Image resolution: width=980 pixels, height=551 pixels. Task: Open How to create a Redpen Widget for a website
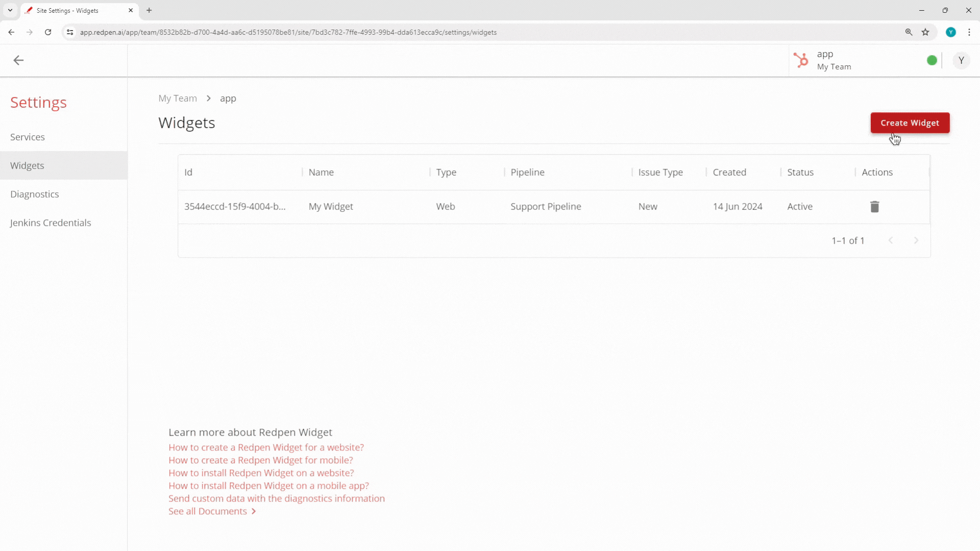click(x=266, y=447)
